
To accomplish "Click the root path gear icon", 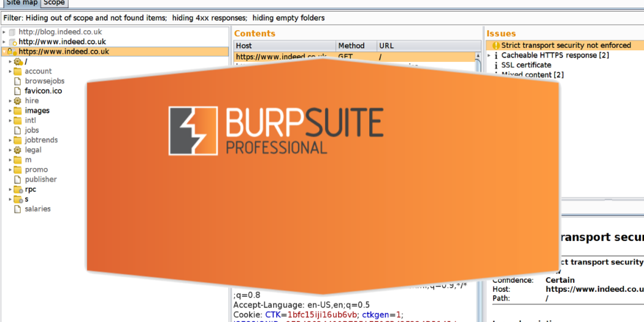I will 18,61.
